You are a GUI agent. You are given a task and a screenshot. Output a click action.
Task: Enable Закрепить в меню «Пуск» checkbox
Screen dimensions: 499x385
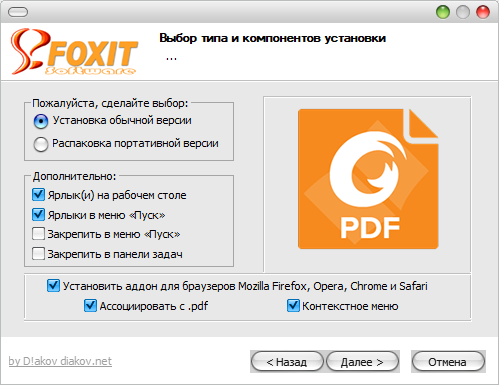[x=38, y=234]
